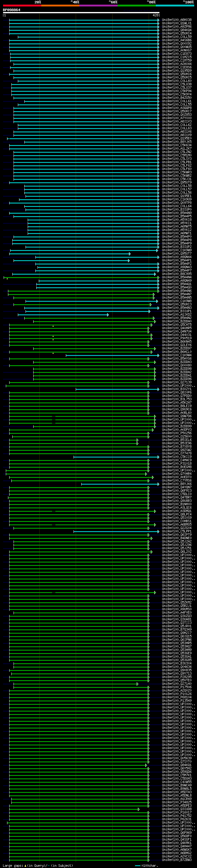Click the orange ~40% identity color segment
The width and height of the screenshot is (197, 868).
[60, 6]
